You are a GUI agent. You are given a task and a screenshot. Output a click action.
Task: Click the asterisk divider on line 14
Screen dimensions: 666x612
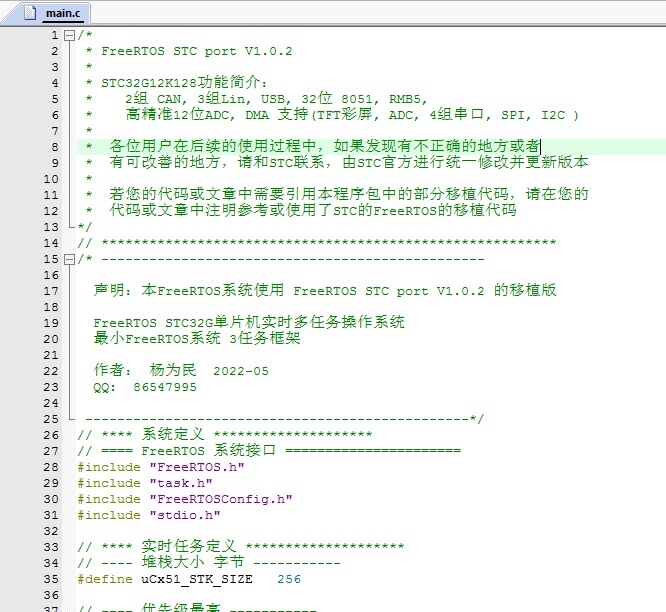(329, 243)
